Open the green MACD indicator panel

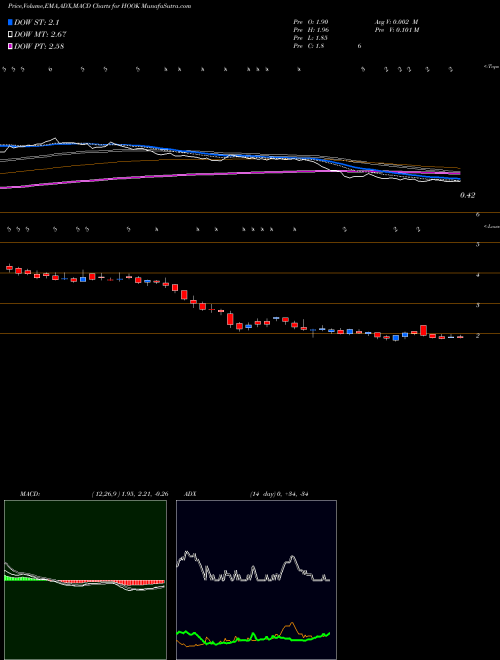[x=85, y=580]
